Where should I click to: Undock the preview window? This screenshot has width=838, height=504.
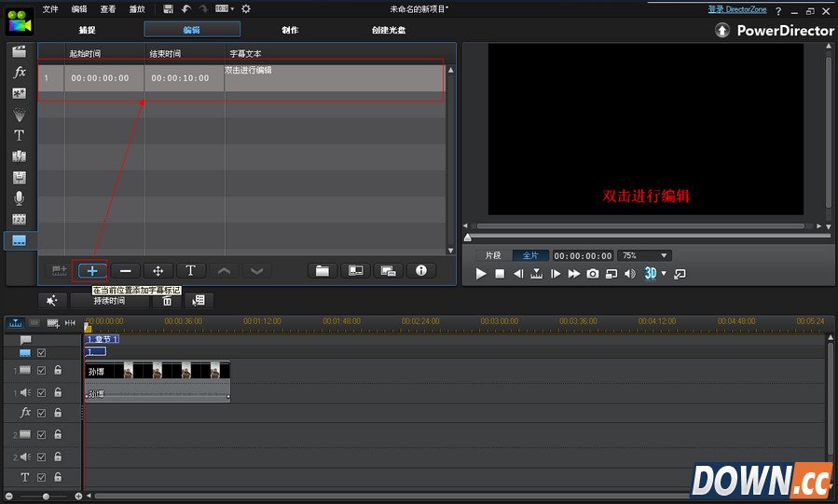[x=680, y=274]
